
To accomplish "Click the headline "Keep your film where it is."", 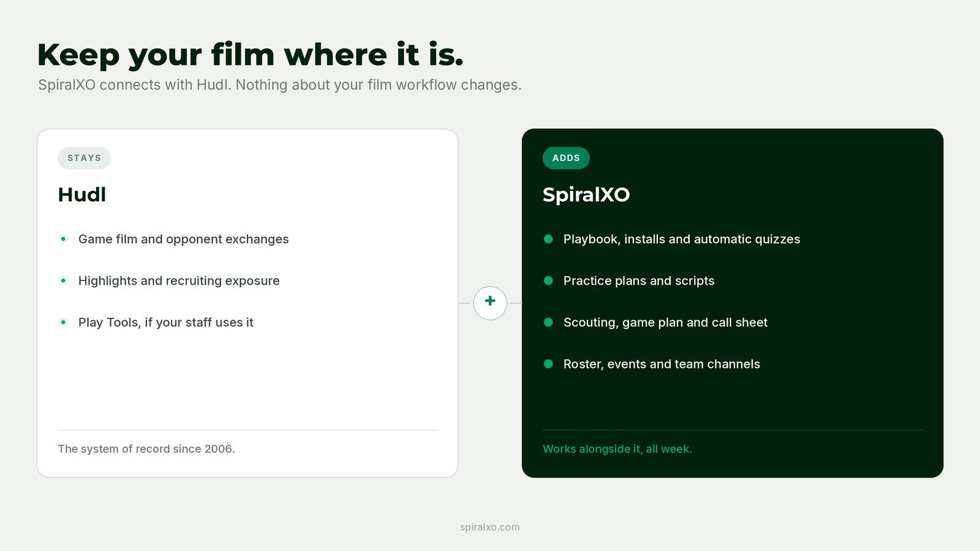I will 251,54.
